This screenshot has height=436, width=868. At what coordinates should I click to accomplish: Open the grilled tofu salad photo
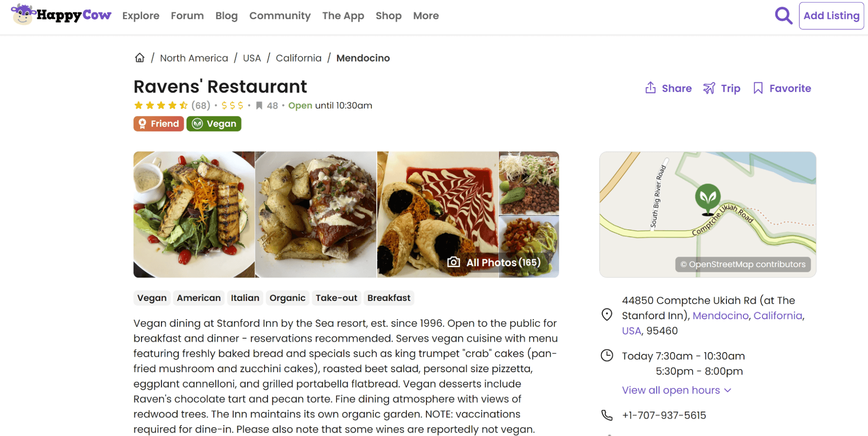pos(194,214)
